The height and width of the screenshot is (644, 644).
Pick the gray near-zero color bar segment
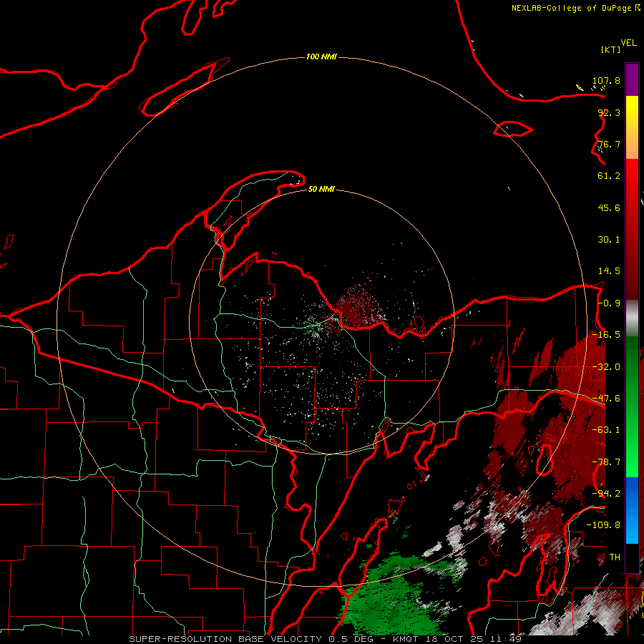pos(632,318)
